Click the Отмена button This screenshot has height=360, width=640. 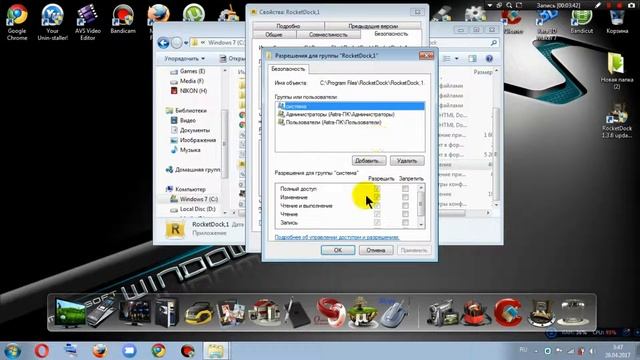[x=376, y=250]
